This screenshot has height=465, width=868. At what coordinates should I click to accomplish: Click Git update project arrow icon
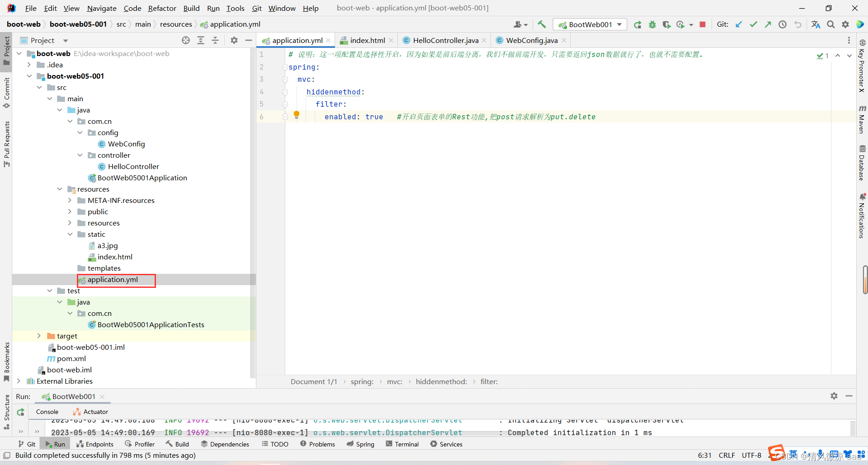(739, 24)
